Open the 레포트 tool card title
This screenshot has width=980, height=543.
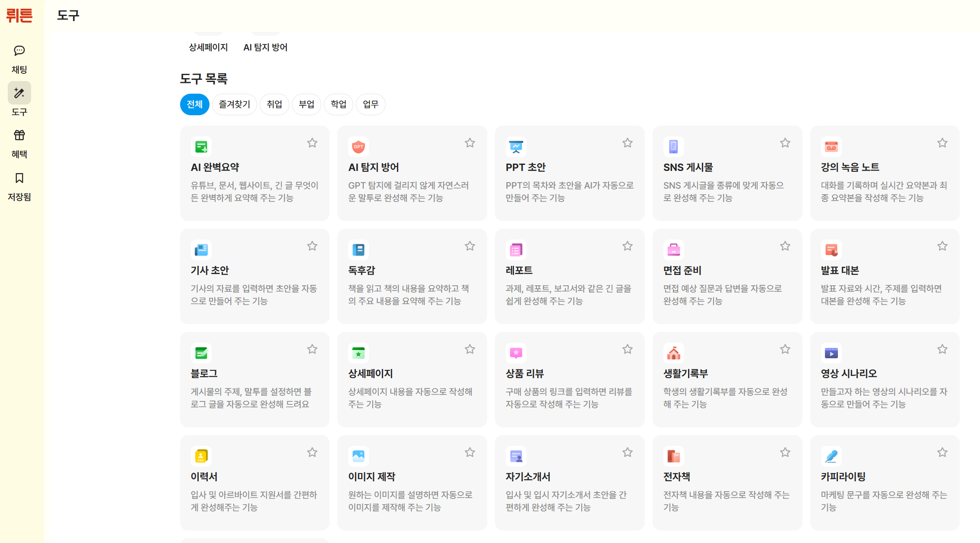pyautogui.click(x=519, y=271)
